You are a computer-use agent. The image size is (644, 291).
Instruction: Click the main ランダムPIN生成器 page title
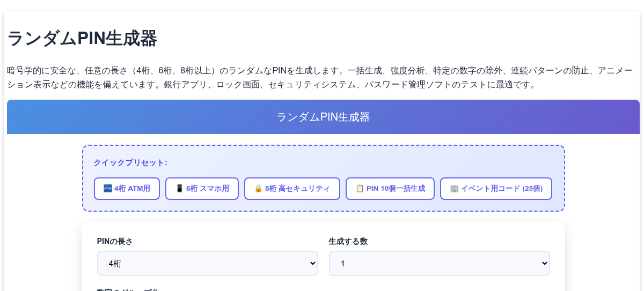[x=82, y=39]
